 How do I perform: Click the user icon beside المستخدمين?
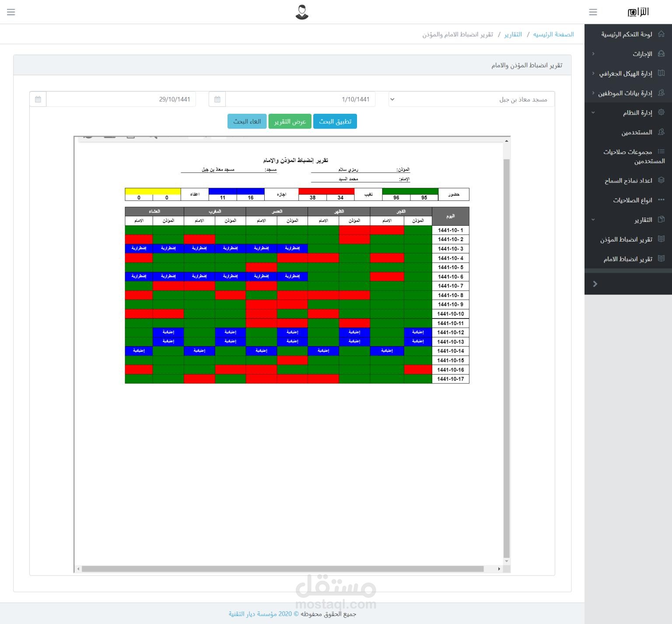point(661,132)
